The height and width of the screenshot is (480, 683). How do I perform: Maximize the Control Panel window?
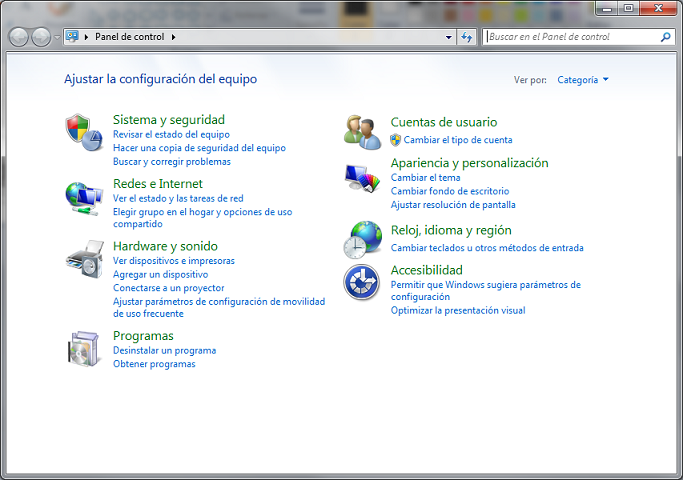point(628,8)
